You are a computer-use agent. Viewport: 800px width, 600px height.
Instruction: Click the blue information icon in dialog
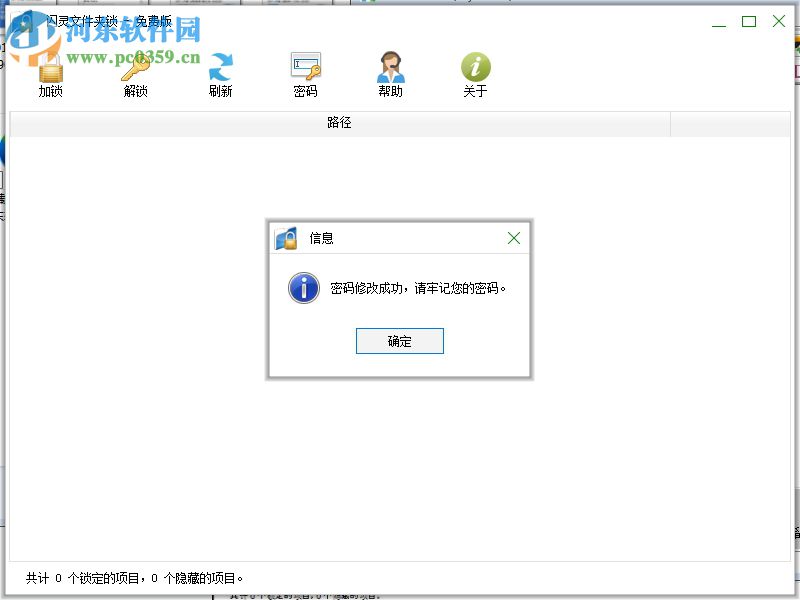coord(302,288)
